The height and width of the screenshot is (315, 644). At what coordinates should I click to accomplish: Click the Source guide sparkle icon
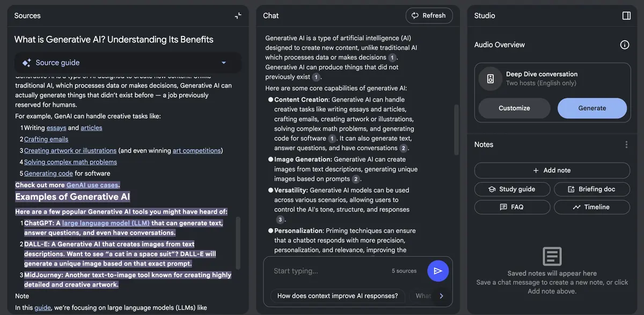[27, 63]
